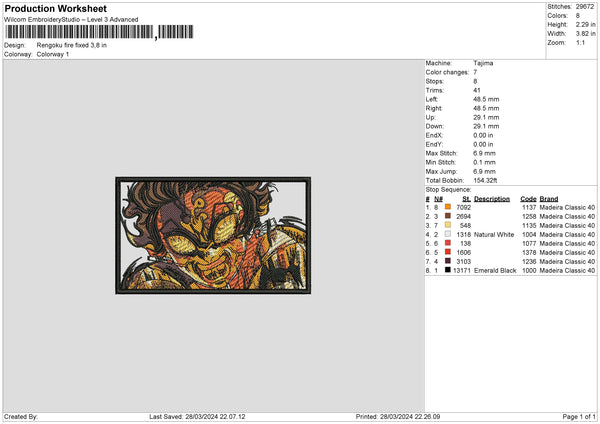
Task: Click the height value '2.29 in'
Action: pos(585,24)
